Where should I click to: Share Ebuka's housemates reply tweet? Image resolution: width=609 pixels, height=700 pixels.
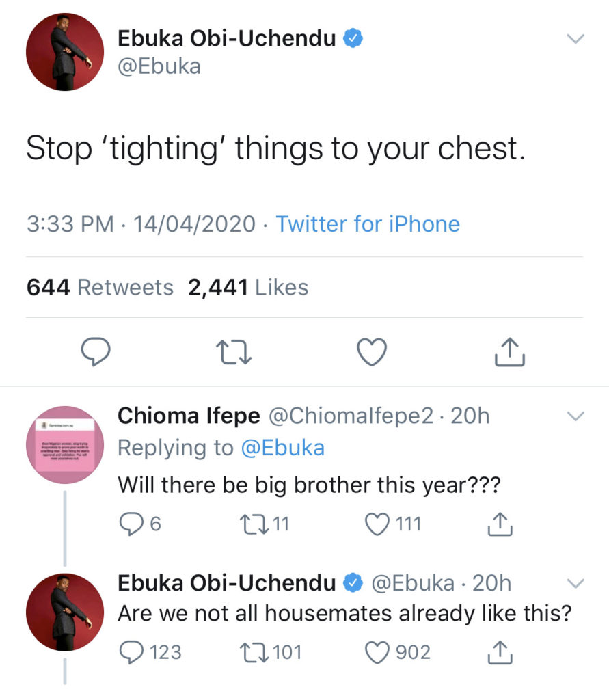coord(500,652)
